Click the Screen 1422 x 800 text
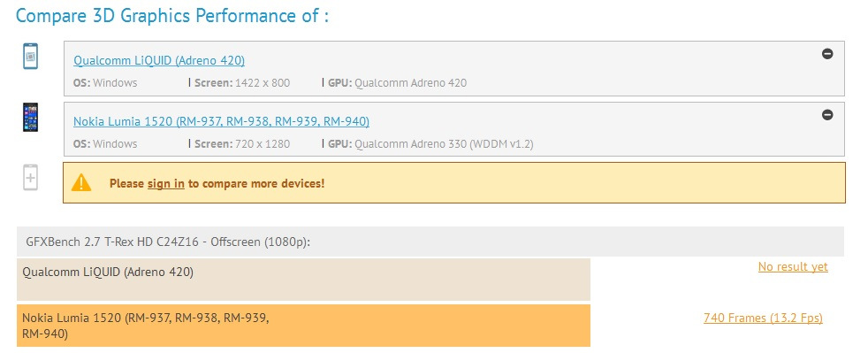Image resolution: width=868 pixels, height=353 pixels. (242, 83)
